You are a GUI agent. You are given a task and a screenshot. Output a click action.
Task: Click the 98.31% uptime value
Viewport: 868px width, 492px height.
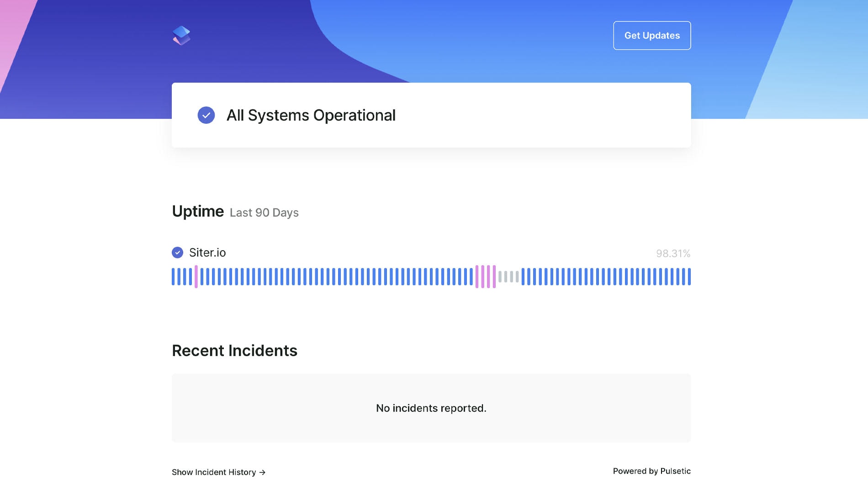673,253
